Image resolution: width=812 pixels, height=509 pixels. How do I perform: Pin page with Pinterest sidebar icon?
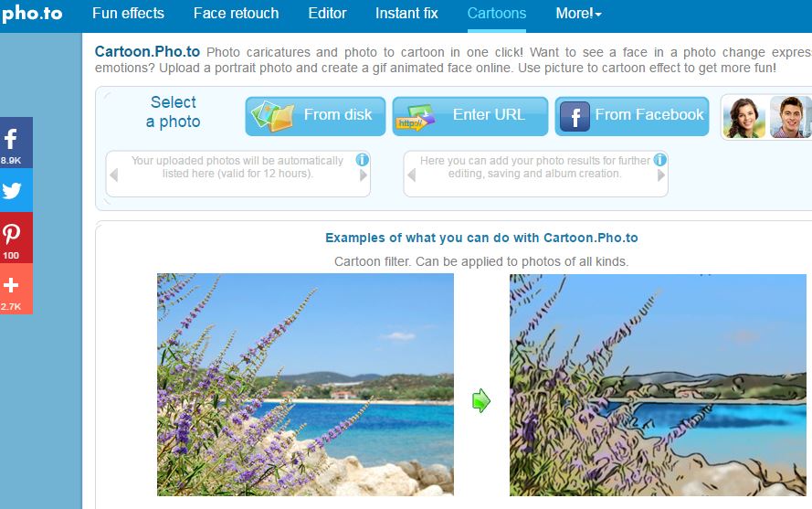click(16, 238)
